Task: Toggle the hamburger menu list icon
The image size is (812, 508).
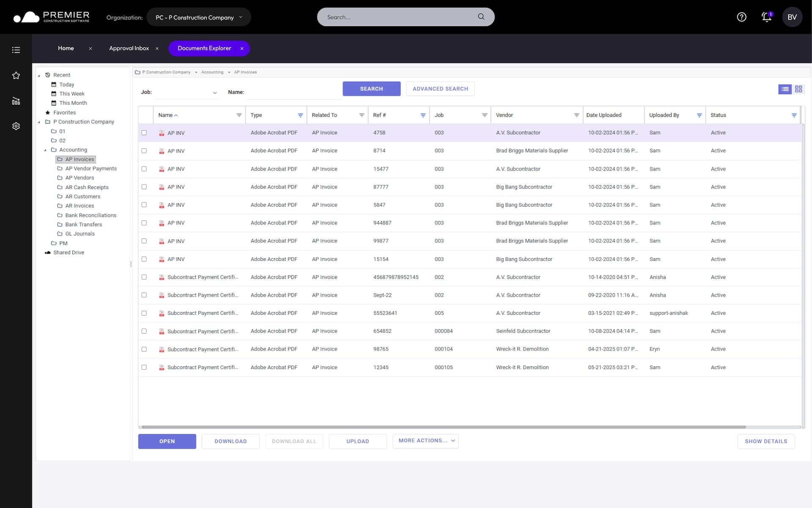Action: point(16,50)
